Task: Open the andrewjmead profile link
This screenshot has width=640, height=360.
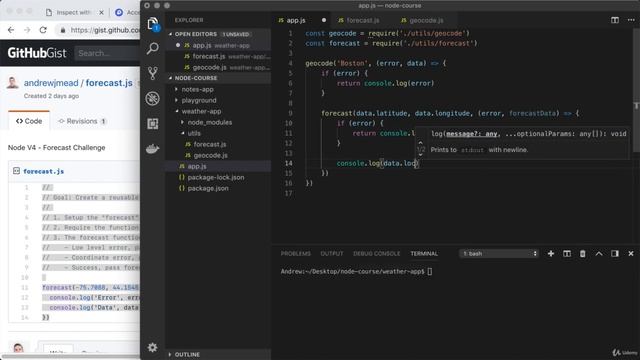Action: tap(51, 83)
